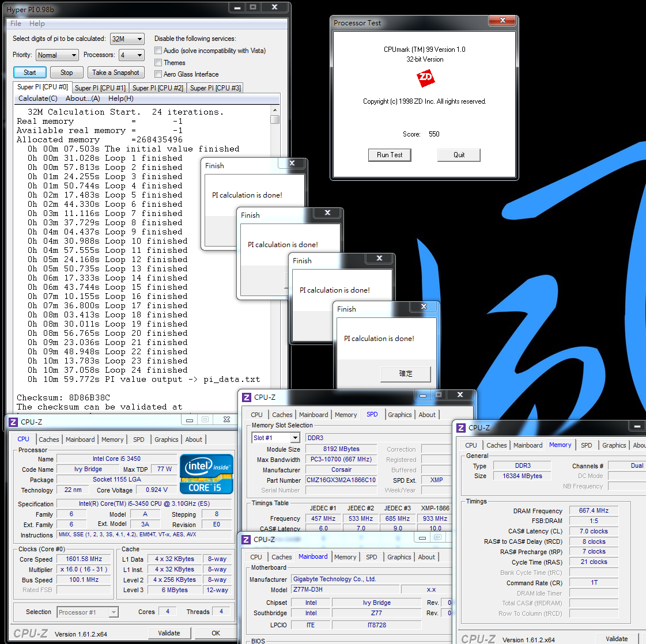
Task: Click the Super PI log scrollbar thumb
Action: pos(275,120)
